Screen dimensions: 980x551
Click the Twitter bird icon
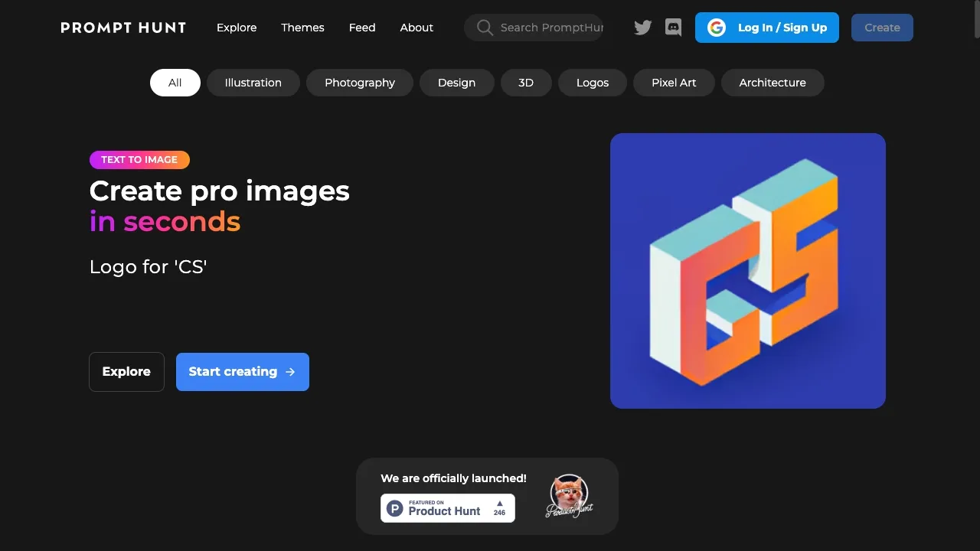click(642, 28)
